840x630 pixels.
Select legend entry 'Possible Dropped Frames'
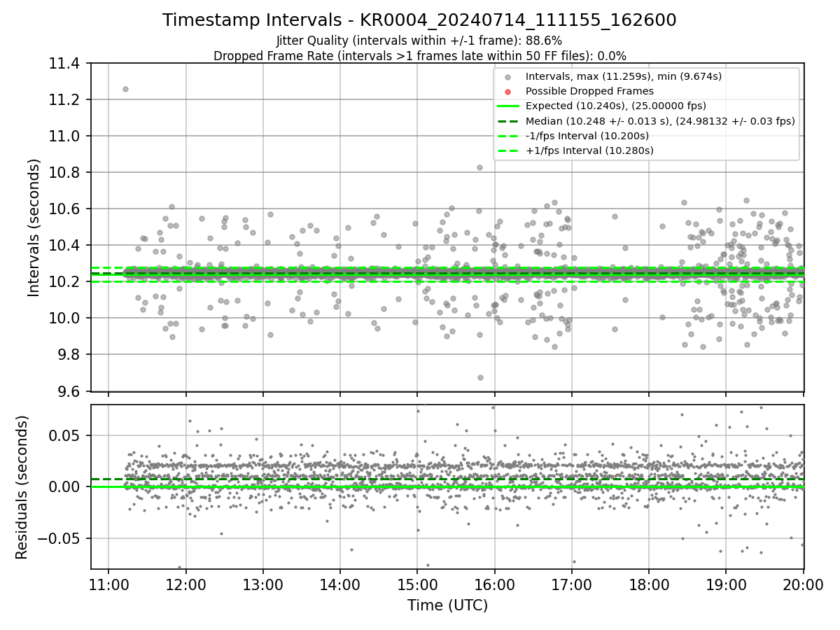589,91
